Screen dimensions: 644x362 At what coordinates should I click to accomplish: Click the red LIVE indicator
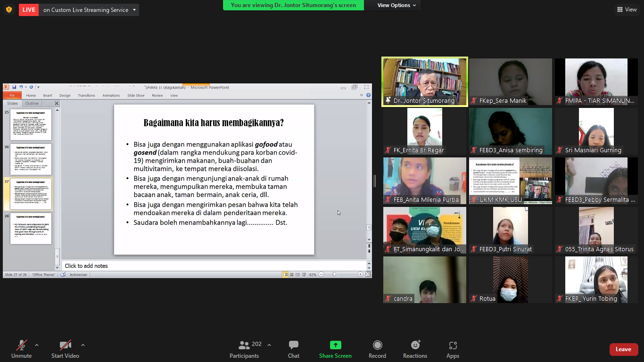(29, 10)
